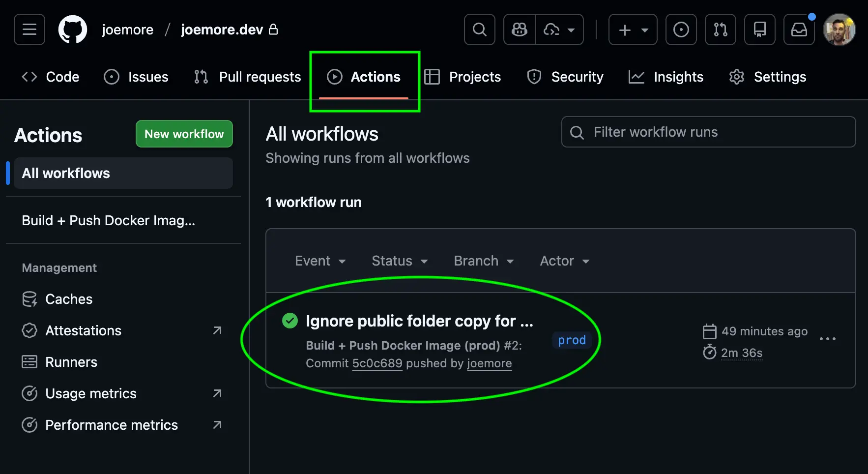Expand the Actor filter dropdown
This screenshot has height=474, width=868.
pyautogui.click(x=564, y=261)
